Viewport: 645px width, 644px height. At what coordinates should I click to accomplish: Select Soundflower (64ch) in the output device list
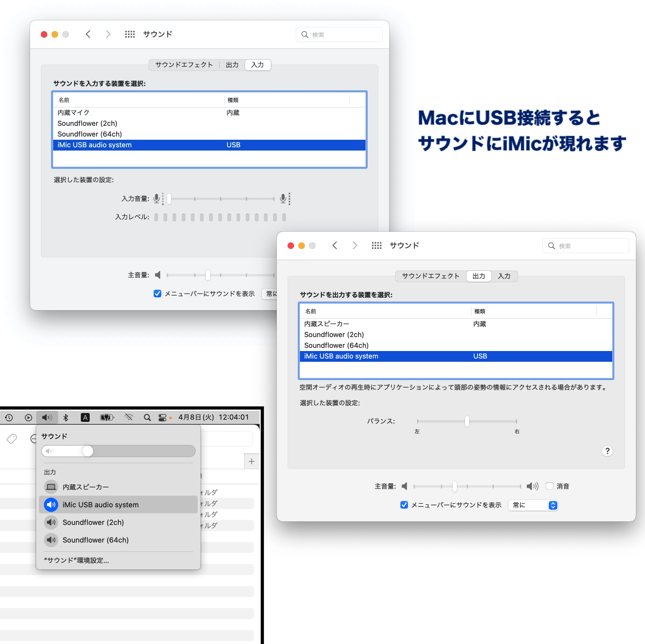(x=456, y=346)
